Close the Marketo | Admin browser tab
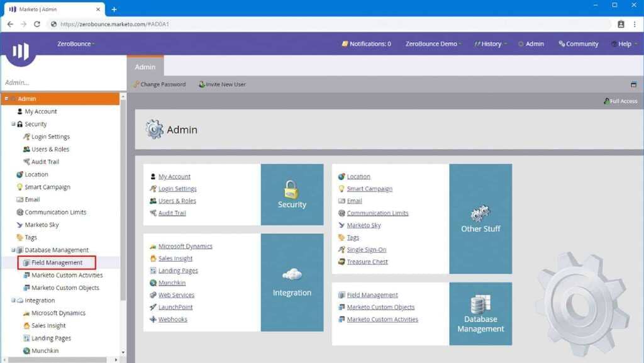Image resolution: width=644 pixels, height=363 pixels. [98, 9]
